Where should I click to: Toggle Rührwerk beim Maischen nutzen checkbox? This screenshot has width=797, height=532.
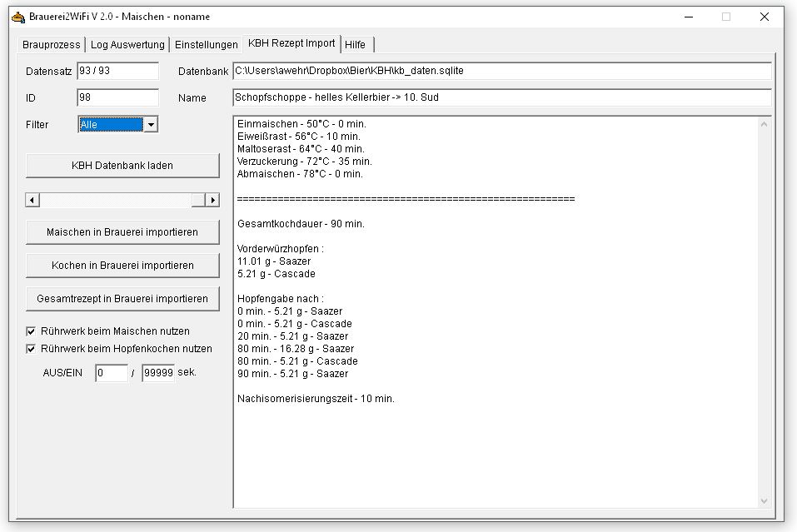32,331
